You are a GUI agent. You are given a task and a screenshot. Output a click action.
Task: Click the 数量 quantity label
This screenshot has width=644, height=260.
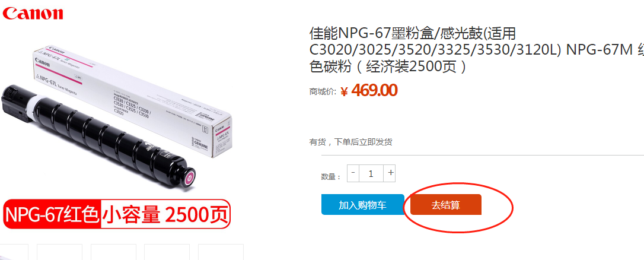pos(331,177)
